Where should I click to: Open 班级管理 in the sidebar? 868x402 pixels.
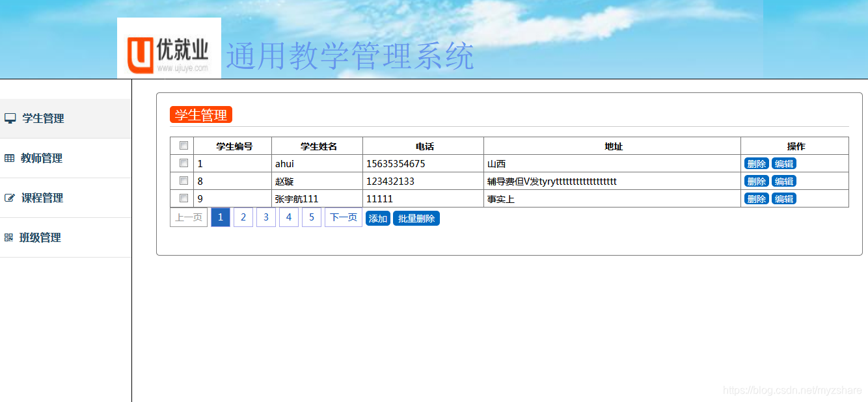point(65,237)
